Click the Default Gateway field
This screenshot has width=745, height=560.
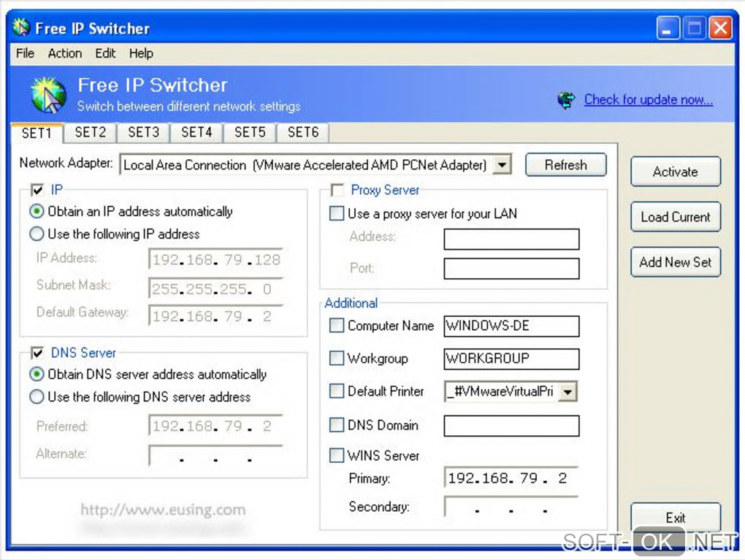pyautogui.click(x=216, y=316)
